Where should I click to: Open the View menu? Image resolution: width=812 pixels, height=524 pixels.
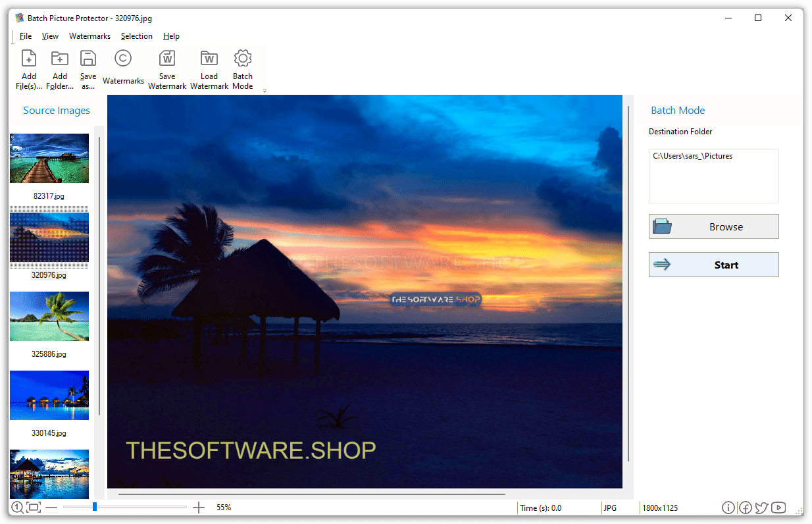pyautogui.click(x=50, y=36)
